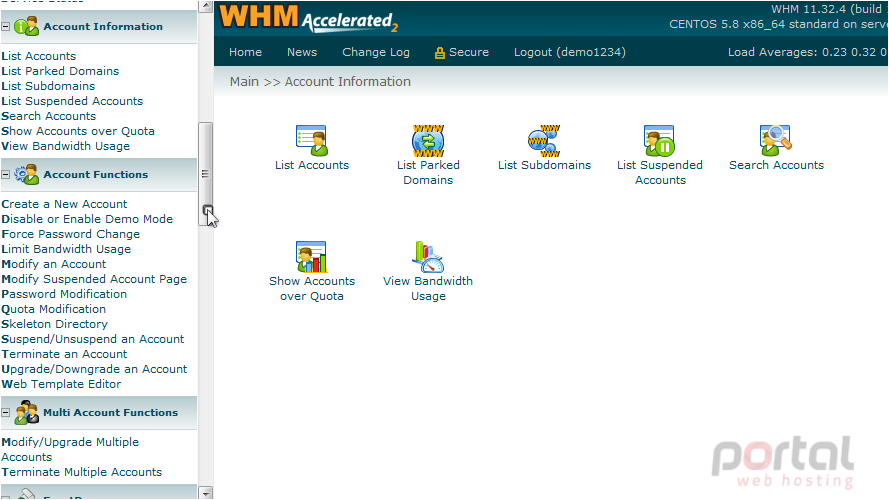The image size is (889, 500).
Task: Click the Search Accounts label in main panel
Action: (x=776, y=165)
